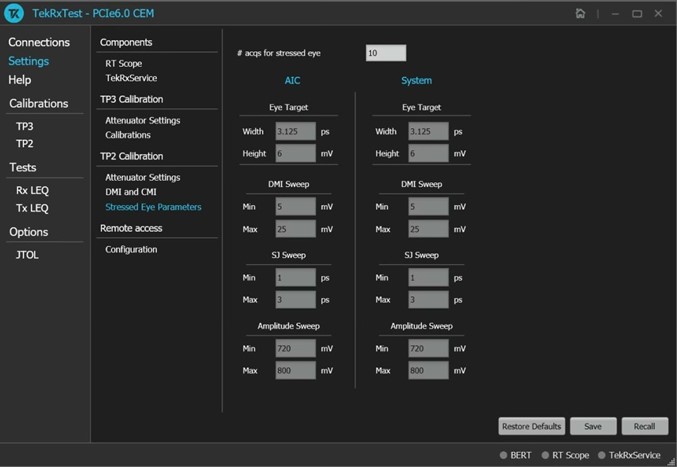
Task: Click AIC SJ Sweep Min field
Action: 296,278
